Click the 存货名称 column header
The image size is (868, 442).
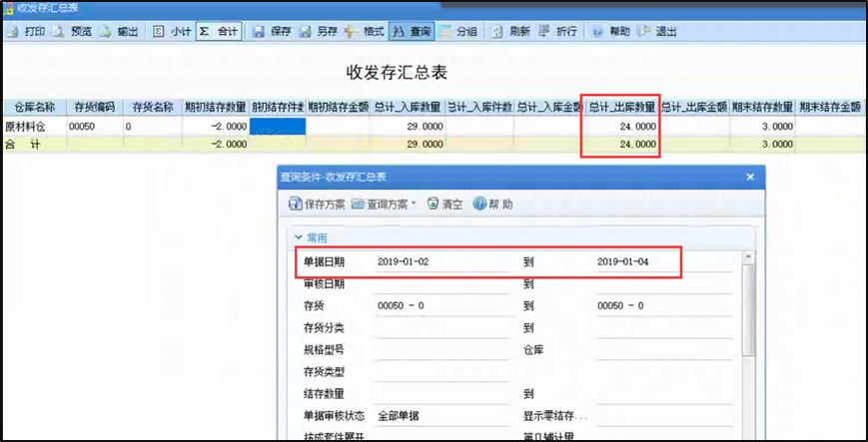154,106
